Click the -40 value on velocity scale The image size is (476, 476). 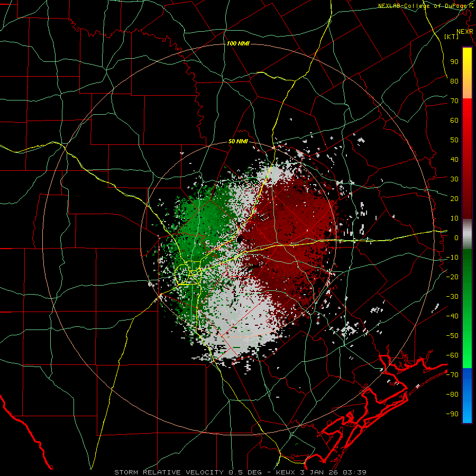click(x=452, y=316)
